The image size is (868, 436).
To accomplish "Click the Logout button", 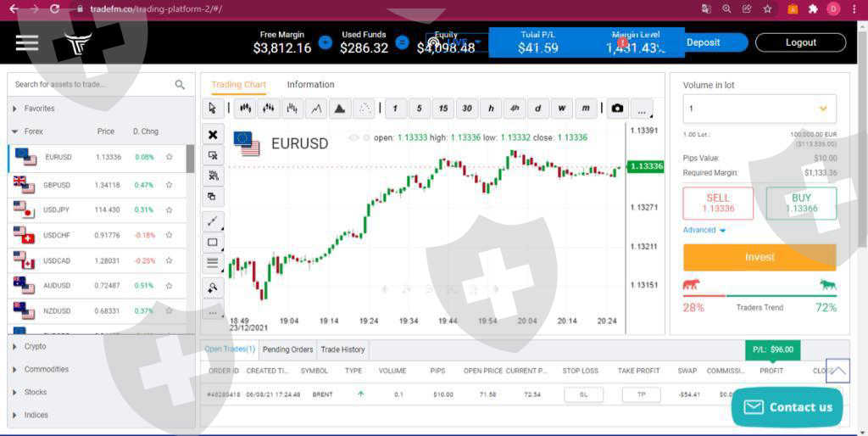I will pos(800,42).
